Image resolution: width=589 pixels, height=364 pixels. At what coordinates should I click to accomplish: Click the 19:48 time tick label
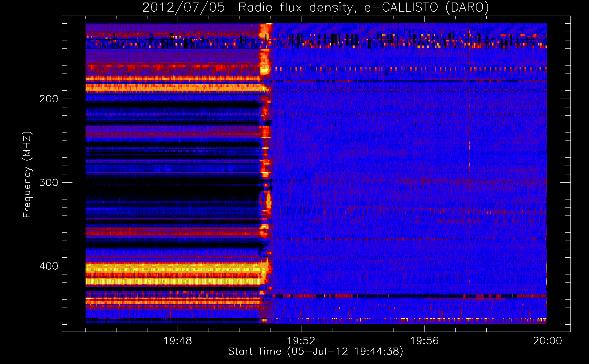click(178, 341)
